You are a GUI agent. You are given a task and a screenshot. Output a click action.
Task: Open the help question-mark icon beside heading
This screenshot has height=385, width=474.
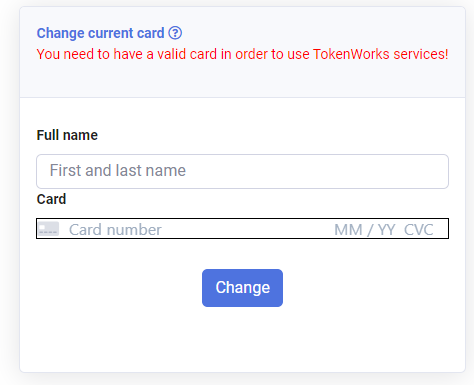tap(175, 33)
